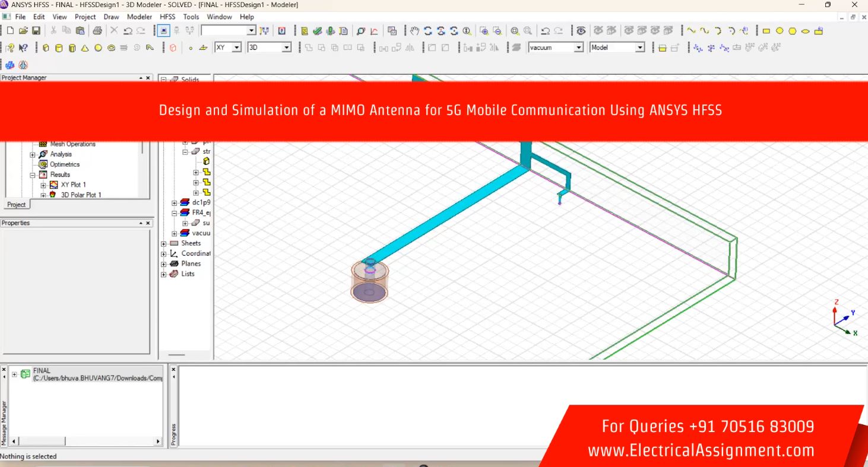This screenshot has height=467, width=868.
Task: Expand the Planes node in model tree
Action: (x=164, y=263)
